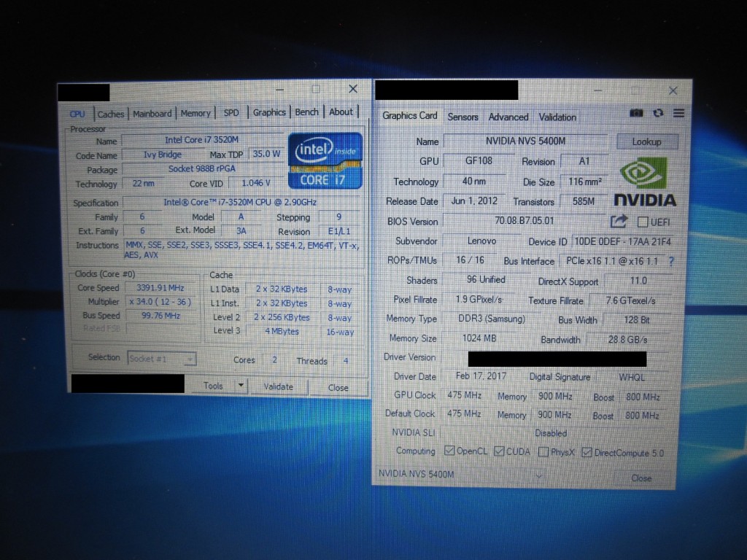
Task: Switch to the CPU tab in CPU-Z
Action: tap(77, 114)
